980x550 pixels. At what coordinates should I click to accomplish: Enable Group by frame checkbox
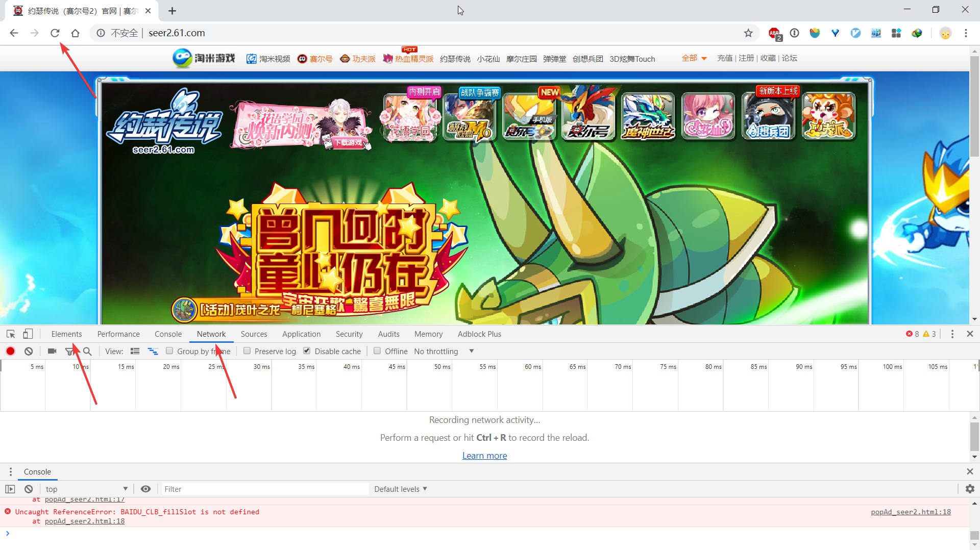pos(169,351)
